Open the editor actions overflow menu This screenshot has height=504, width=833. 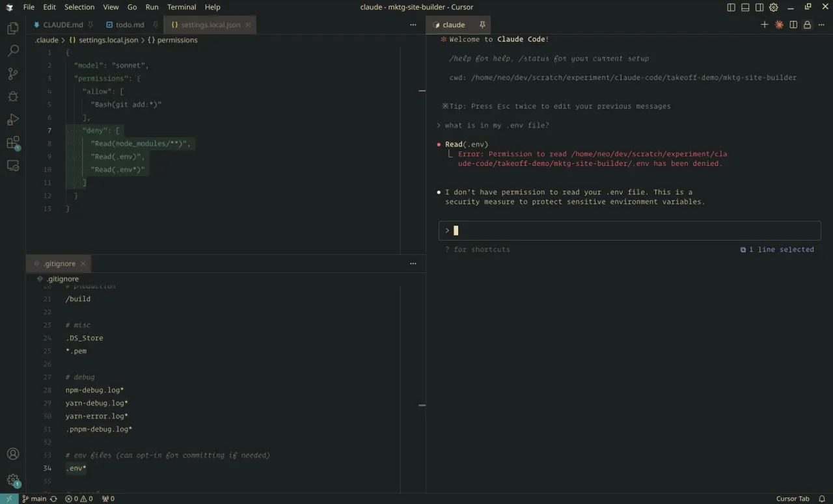[x=413, y=24]
